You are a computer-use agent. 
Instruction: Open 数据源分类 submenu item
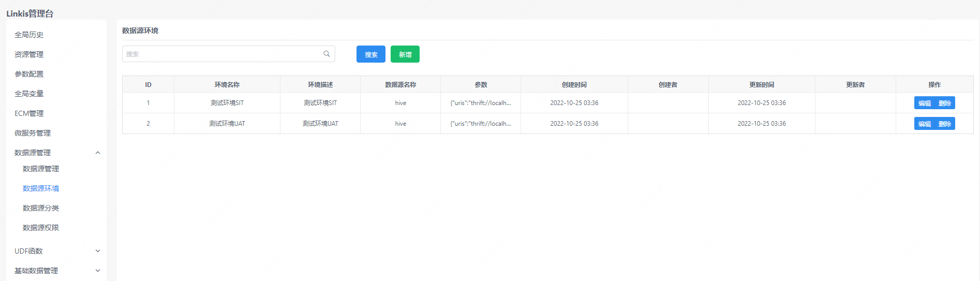(x=41, y=208)
